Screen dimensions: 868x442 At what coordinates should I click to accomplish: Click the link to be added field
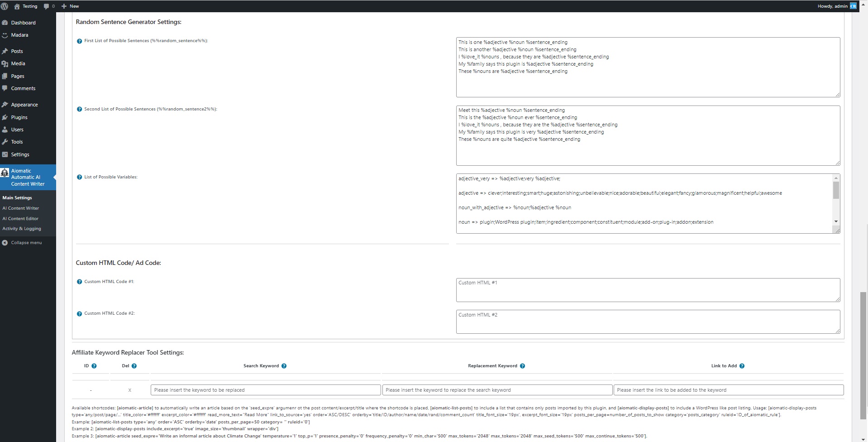[729, 390]
